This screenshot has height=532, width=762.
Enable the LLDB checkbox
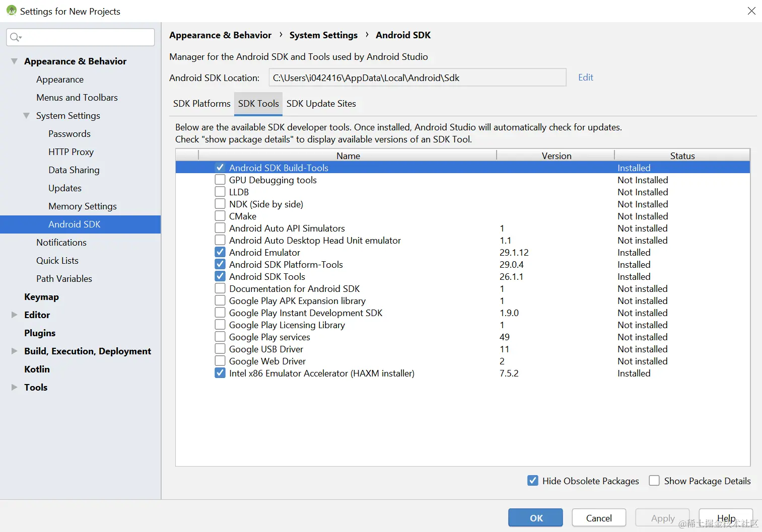(220, 192)
